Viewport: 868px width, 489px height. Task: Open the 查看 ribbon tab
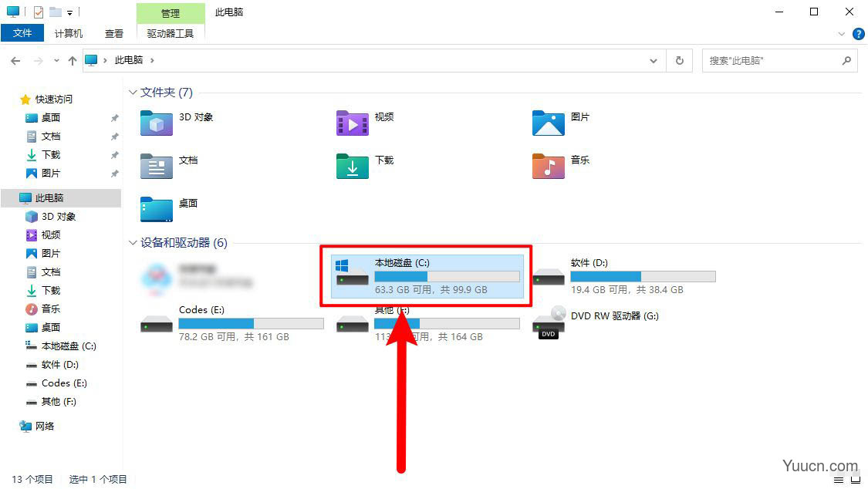pos(114,34)
